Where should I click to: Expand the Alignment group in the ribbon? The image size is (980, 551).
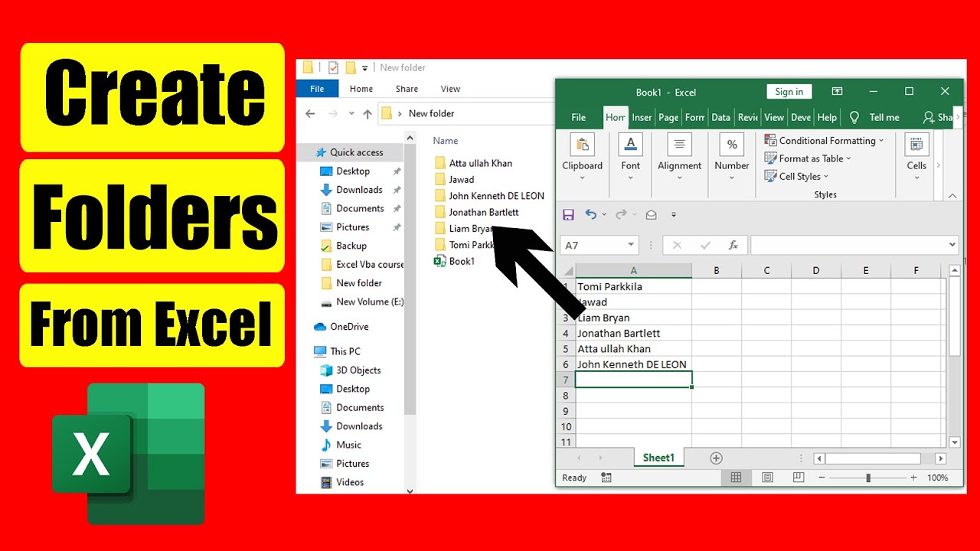(679, 157)
